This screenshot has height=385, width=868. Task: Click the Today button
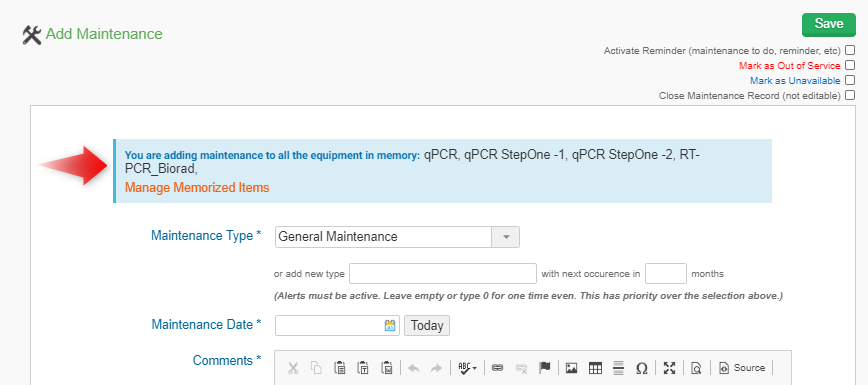click(x=427, y=325)
